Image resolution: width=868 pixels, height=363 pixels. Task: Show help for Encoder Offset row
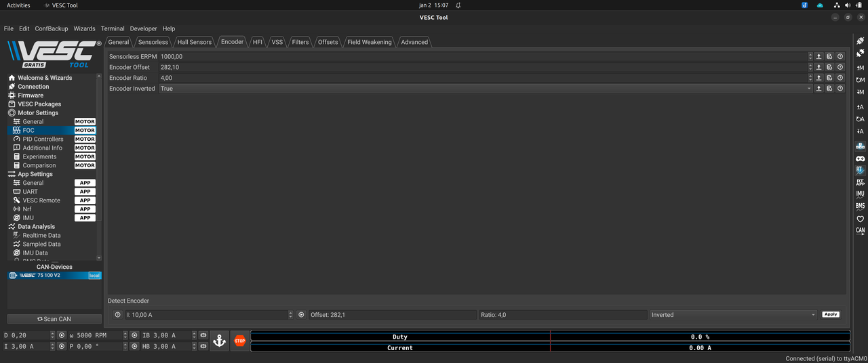pyautogui.click(x=840, y=67)
